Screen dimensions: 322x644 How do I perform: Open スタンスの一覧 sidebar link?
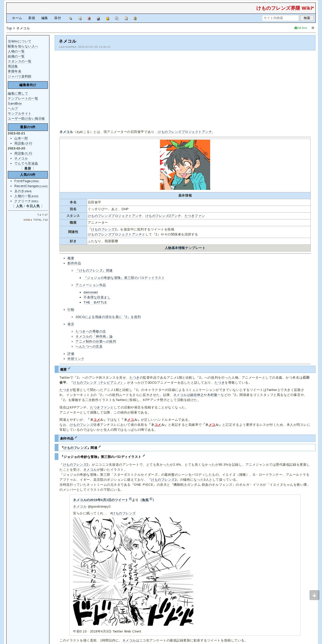point(20,61)
